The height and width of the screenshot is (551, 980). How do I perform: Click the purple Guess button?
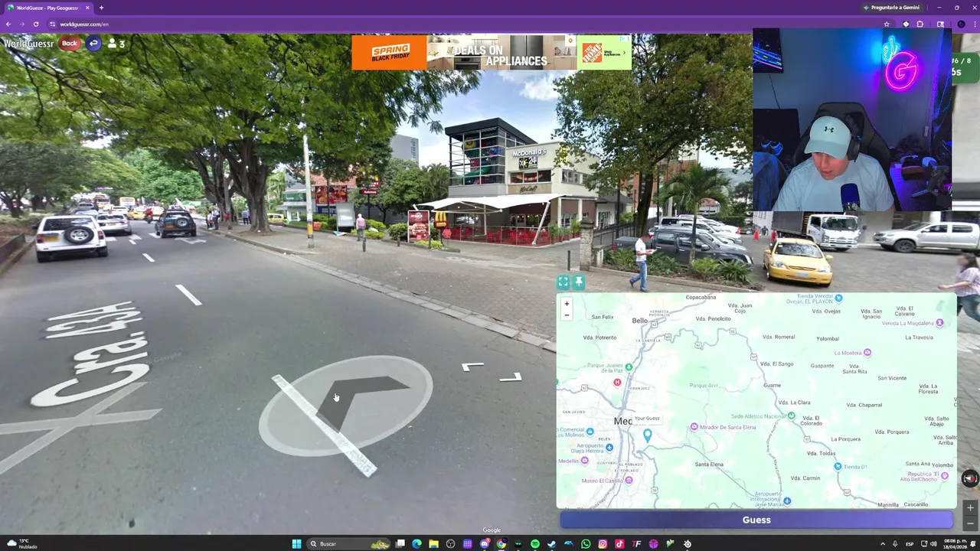pos(756,520)
